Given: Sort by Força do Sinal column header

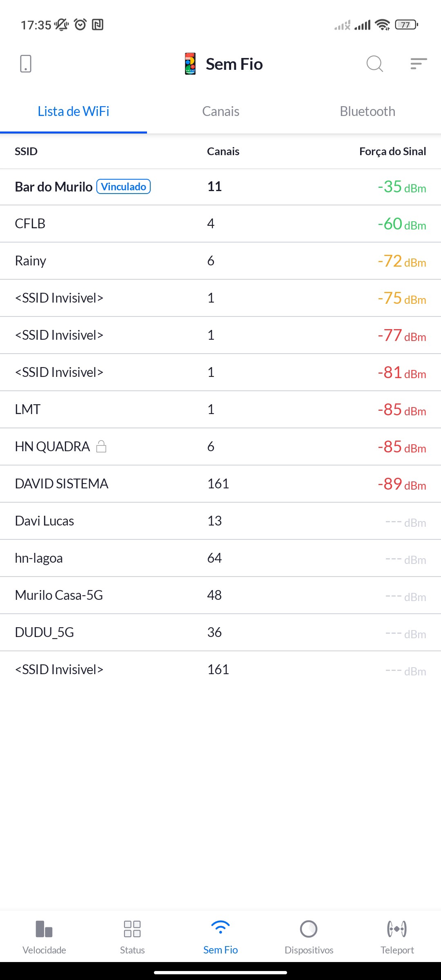Looking at the screenshot, I should pos(392,151).
